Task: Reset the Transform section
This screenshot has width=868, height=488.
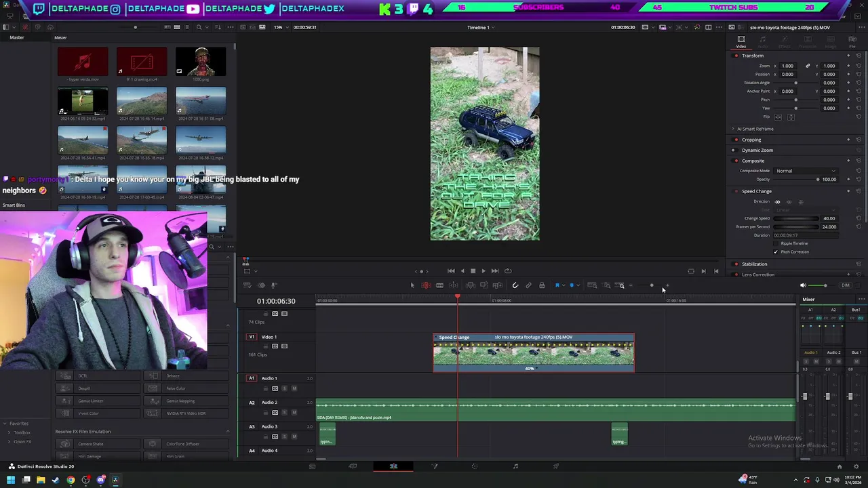Action: 859,56
